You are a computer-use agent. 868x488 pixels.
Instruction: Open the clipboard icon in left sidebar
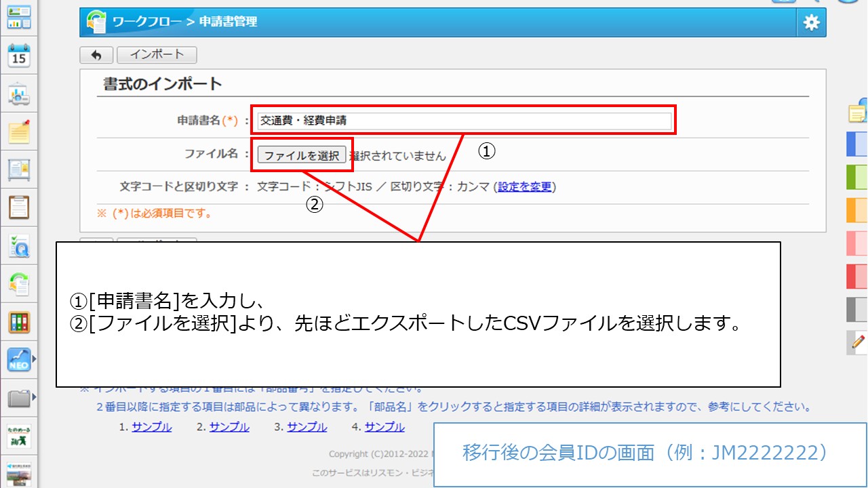coord(18,207)
